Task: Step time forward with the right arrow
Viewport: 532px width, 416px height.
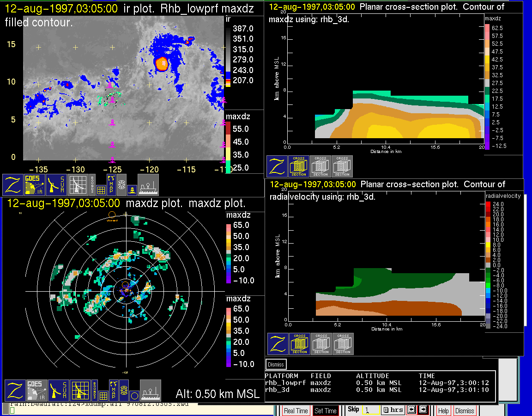Action: pos(422,410)
